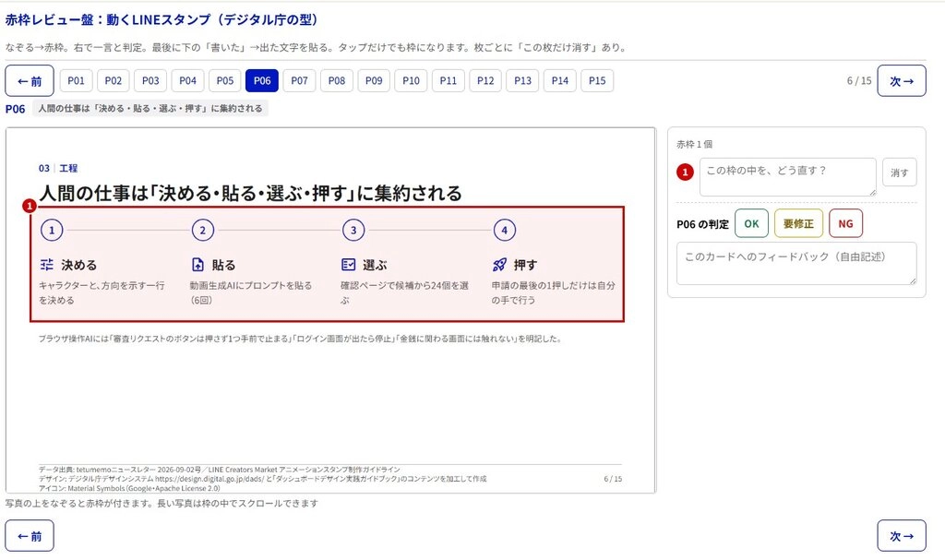Click the デザイン: デジタル庁デザインシステム footer line
The width and height of the screenshot is (945, 560).
(x=262, y=479)
